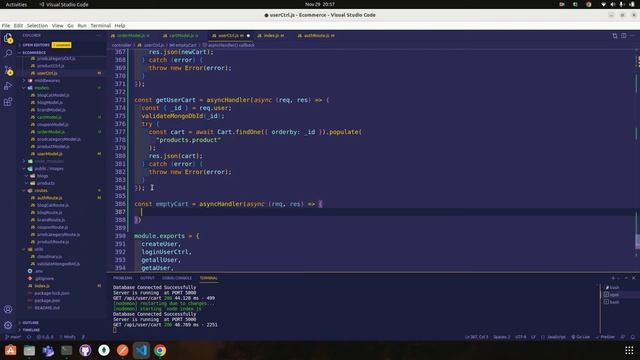Click UTF-8 encoding in status bar
640x360 pixels.
tap(520, 337)
